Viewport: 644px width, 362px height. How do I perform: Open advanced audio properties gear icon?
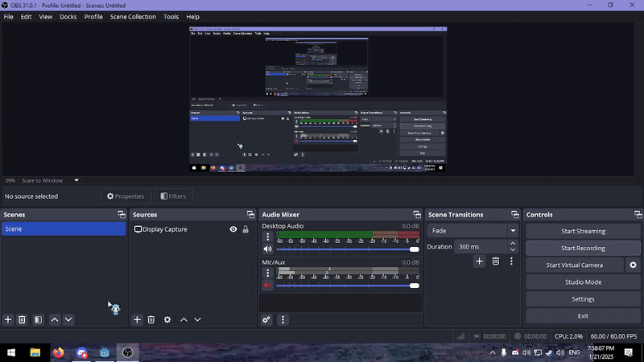point(266,319)
